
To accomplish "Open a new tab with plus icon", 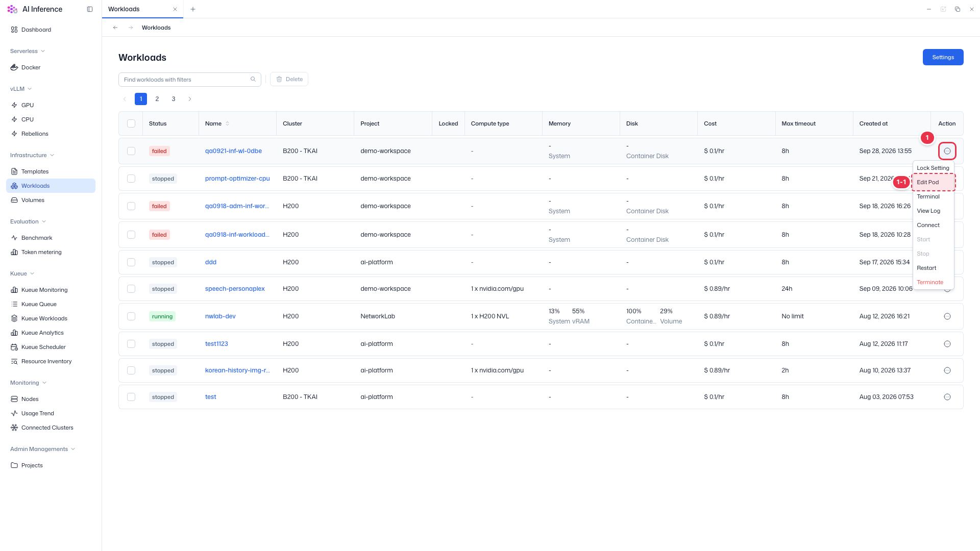I will tap(193, 9).
